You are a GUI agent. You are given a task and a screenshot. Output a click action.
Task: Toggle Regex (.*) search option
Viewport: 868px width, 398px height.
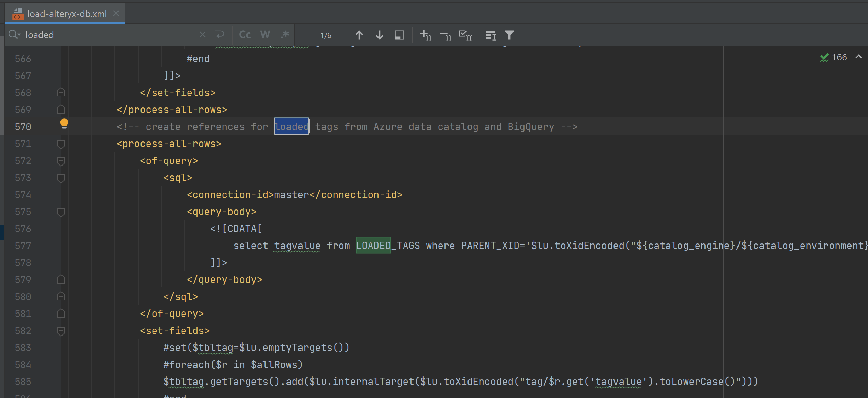(x=285, y=35)
